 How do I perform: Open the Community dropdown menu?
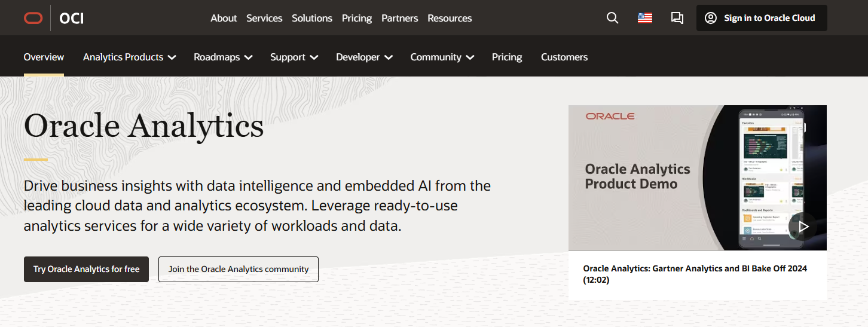point(442,57)
